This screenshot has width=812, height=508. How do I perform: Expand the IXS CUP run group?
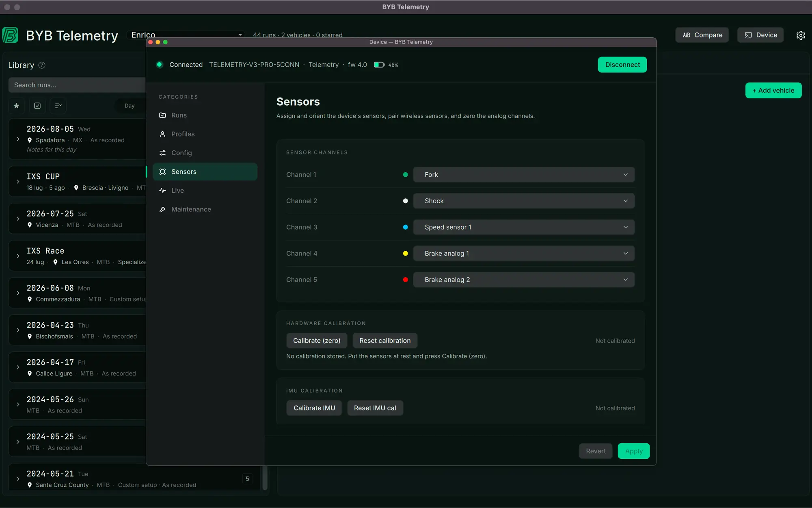(18, 182)
